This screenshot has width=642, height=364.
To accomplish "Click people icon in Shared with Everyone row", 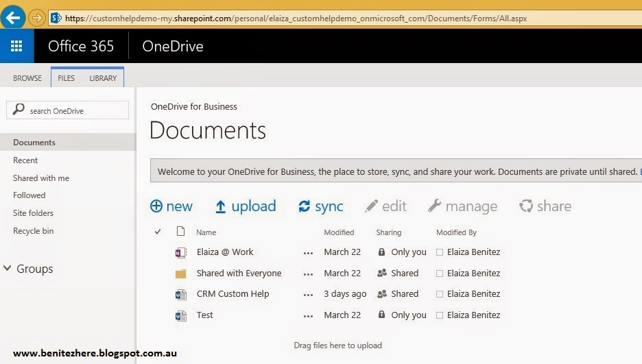I will click(x=382, y=273).
